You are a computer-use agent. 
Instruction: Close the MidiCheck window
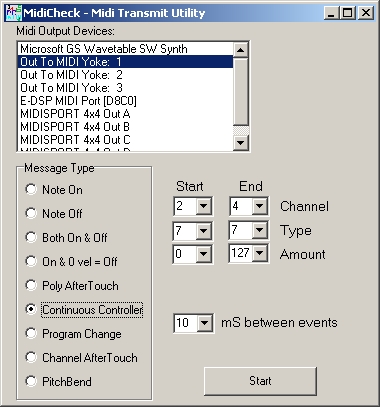pos(366,13)
